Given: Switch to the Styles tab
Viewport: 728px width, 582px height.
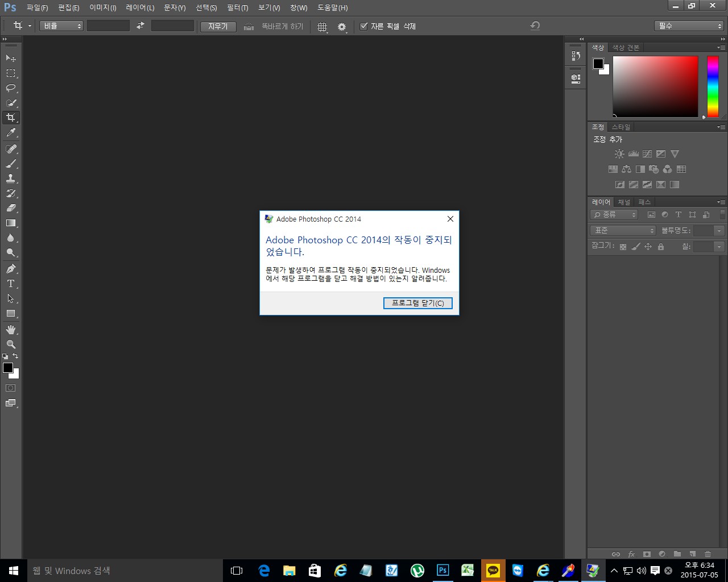Looking at the screenshot, I should (x=621, y=127).
